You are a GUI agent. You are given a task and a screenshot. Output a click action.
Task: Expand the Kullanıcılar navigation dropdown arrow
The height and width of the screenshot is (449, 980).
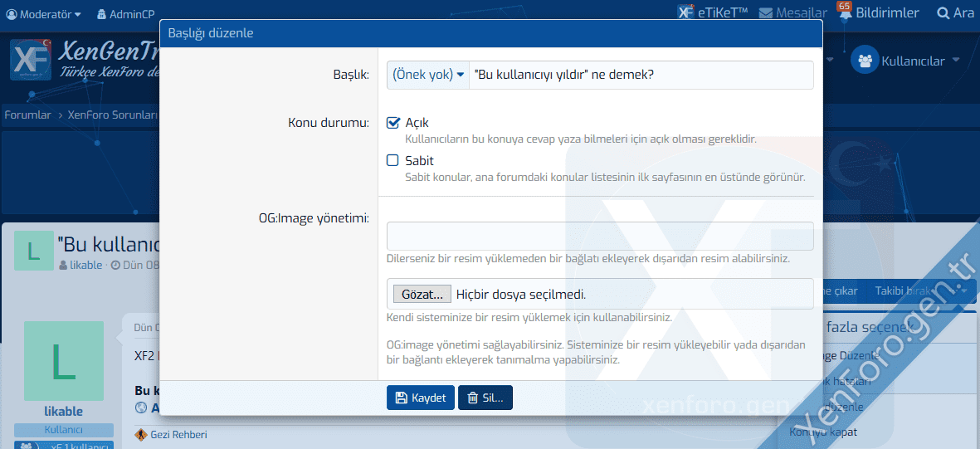(x=956, y=61)
